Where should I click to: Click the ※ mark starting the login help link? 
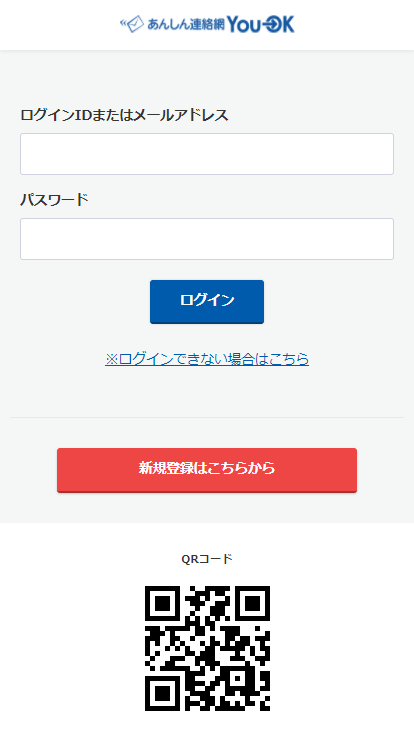point(112,359)
